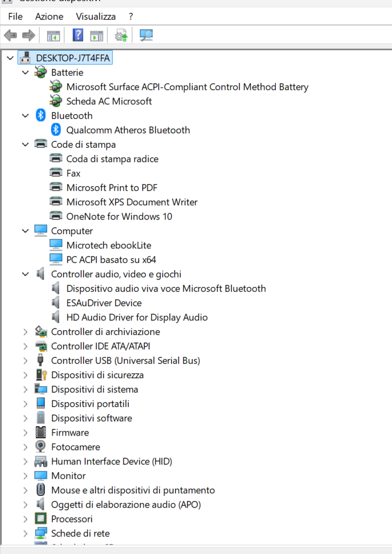
Task: Expand Controller USB (Universal Serial Bus)
Action: [x=26, y=360]
